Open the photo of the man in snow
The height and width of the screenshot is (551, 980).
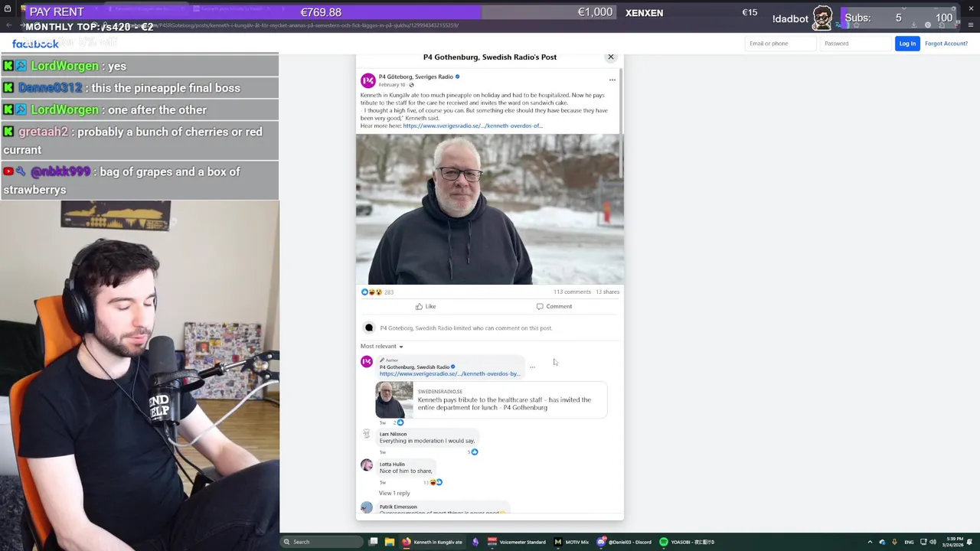(489, 209)
